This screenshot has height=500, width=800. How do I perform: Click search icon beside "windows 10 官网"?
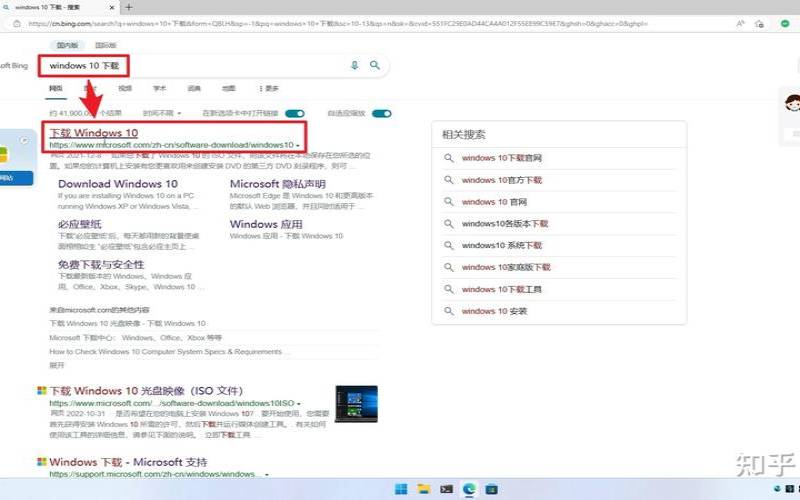[448, 202]
